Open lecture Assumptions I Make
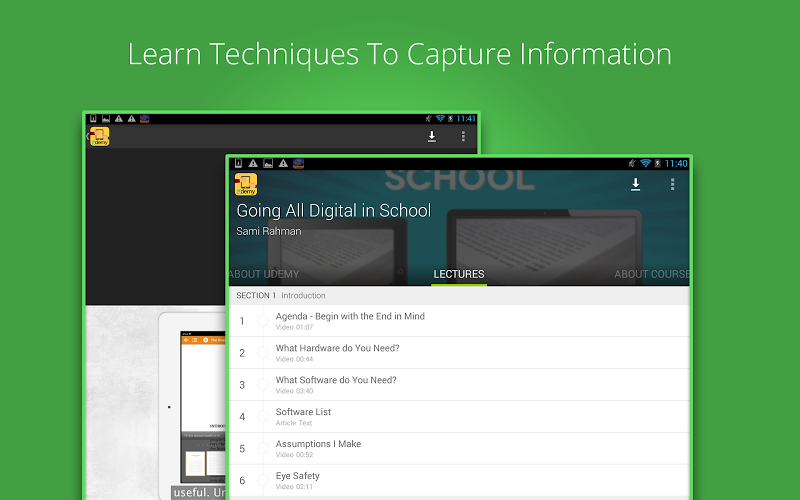This screenshot has width=800, height=500. pyautogui.click(x=459, y=448)
